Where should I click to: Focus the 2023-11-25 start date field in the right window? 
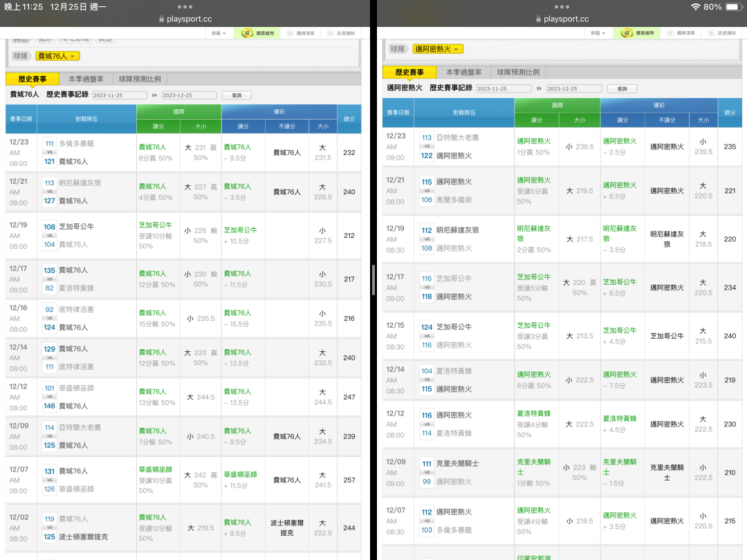point(504,88)
